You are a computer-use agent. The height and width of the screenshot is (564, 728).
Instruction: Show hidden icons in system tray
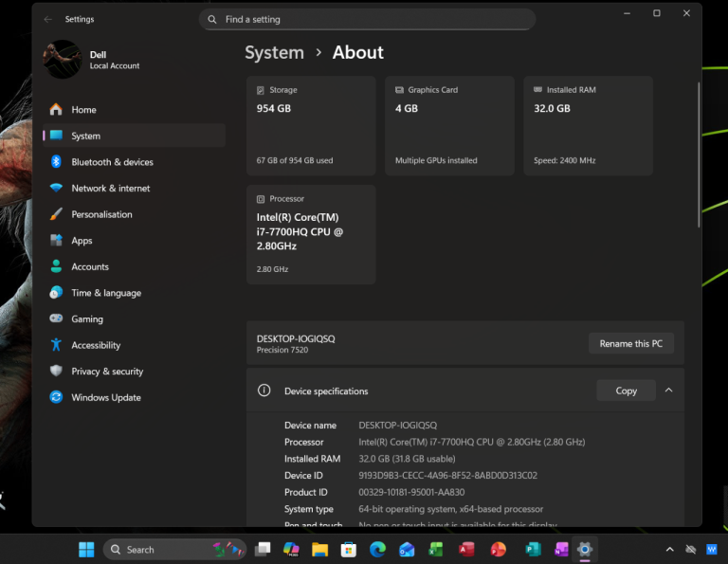(669, 550)
